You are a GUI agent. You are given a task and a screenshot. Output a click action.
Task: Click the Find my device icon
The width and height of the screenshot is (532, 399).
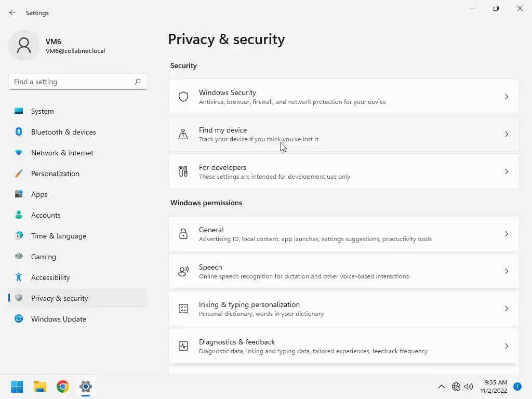183,134
